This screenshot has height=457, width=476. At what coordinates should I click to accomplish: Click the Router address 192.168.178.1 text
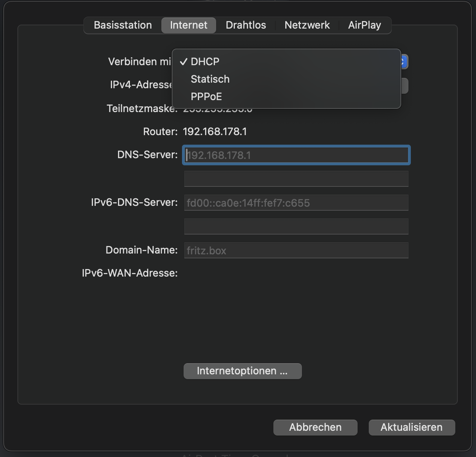click(x=215, y=132)
